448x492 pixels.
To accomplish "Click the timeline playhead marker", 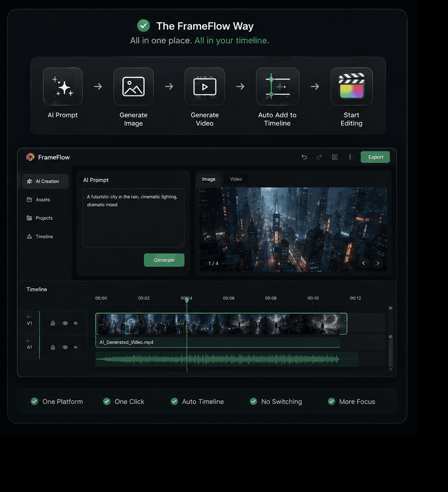I will 187,300.
